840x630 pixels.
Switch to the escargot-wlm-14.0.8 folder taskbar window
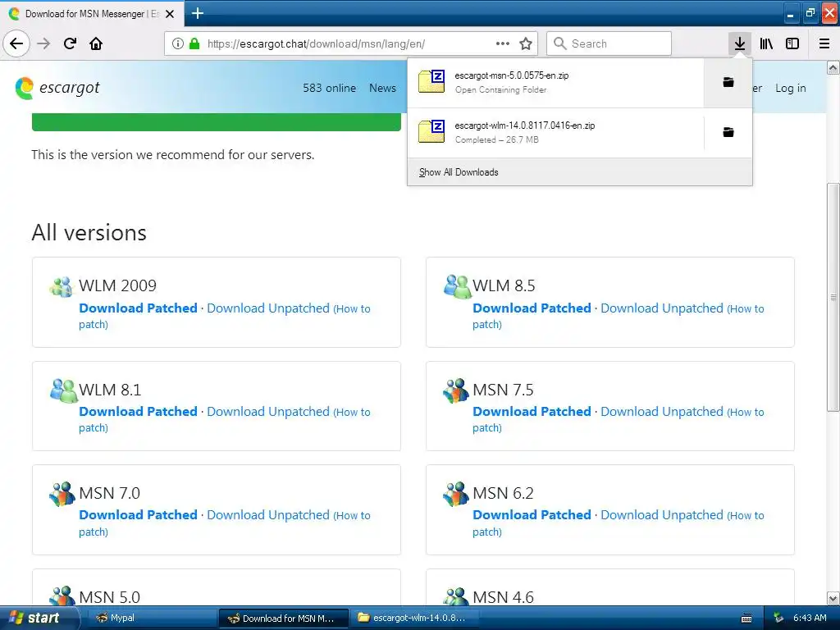pos(413,618)
